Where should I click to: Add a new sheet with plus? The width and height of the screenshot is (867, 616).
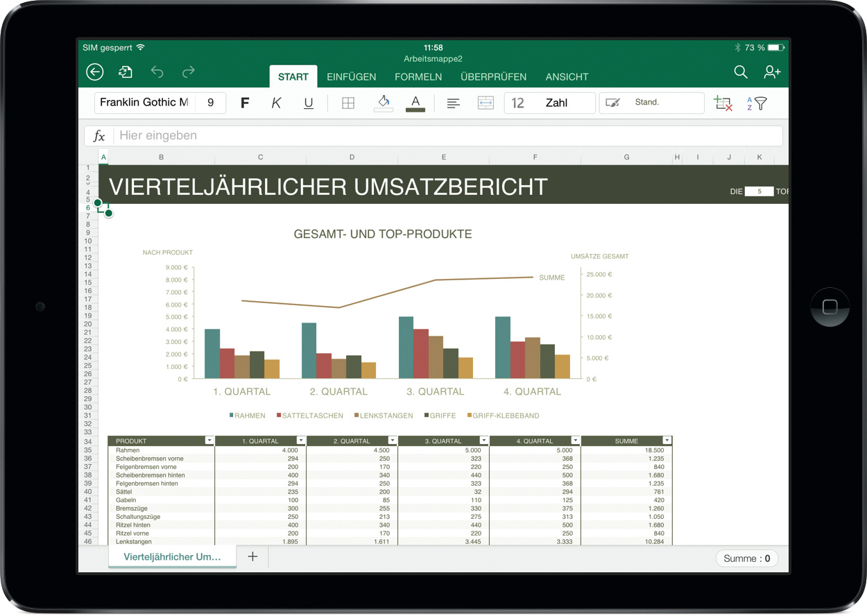(x=252, y=556)
